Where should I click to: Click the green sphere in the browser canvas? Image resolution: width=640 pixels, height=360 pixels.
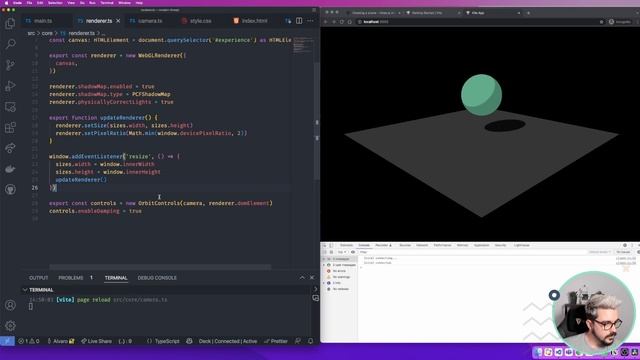pyautogui.click(x=481, y=95)
